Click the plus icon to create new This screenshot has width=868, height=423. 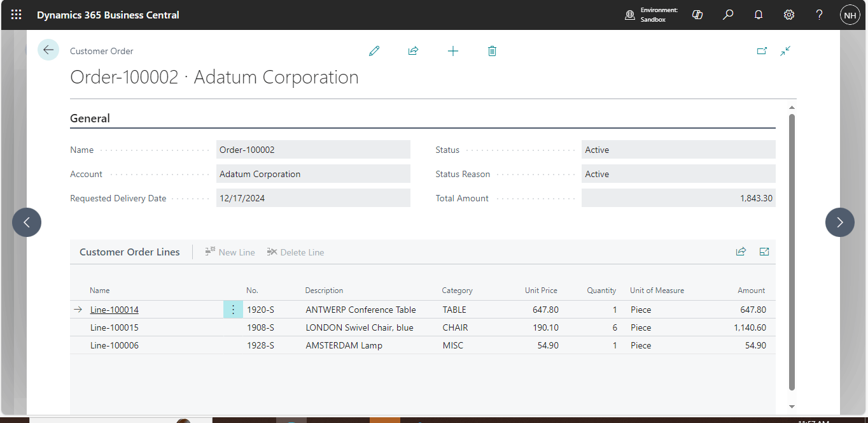[x=453, y=51]
